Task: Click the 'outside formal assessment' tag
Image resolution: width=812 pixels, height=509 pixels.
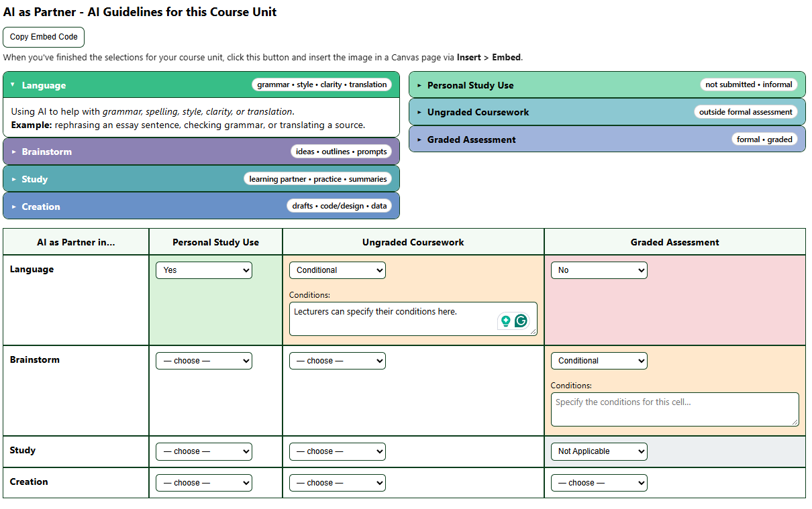Action: point(746,112)
